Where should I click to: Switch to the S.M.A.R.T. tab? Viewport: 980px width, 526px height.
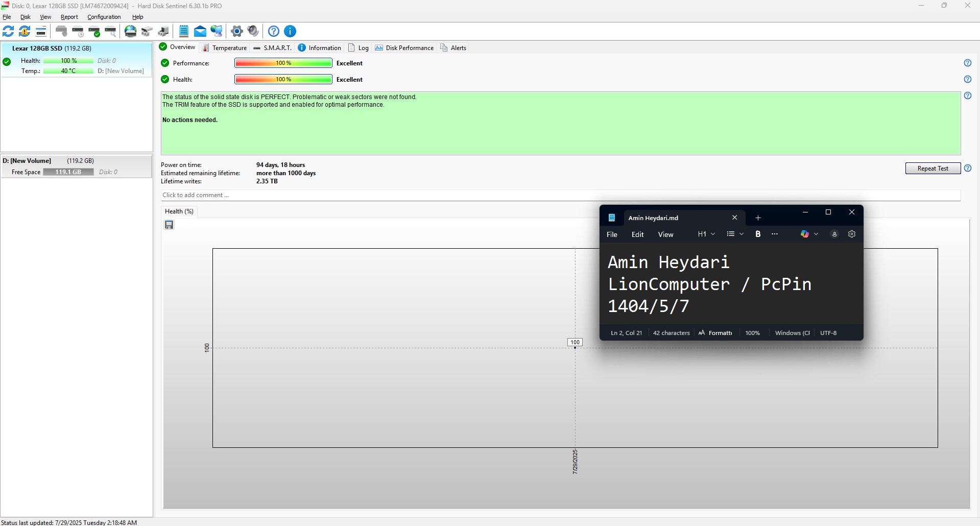(x=273, y=47)
